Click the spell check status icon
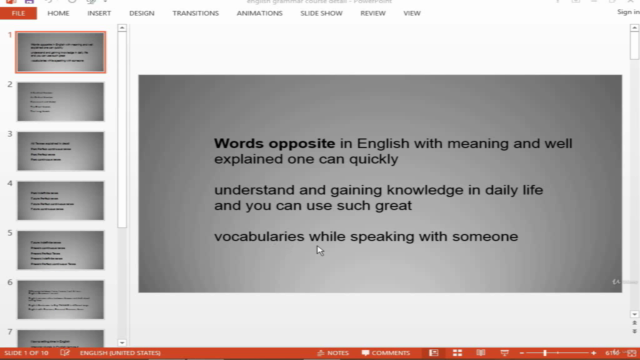640x360 pixels. [x=64, y=353]
